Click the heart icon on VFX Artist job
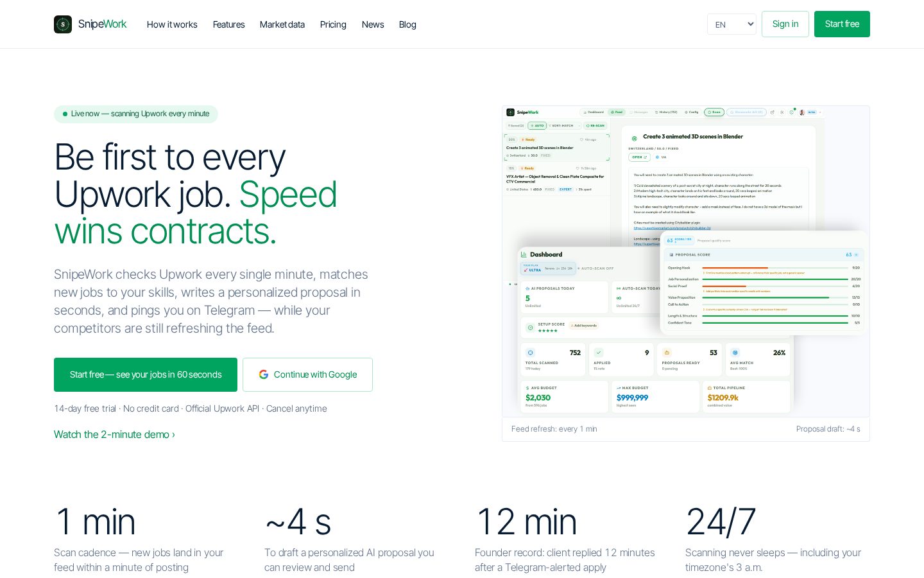This screenshot has height=578, width=924. point(577,168)
